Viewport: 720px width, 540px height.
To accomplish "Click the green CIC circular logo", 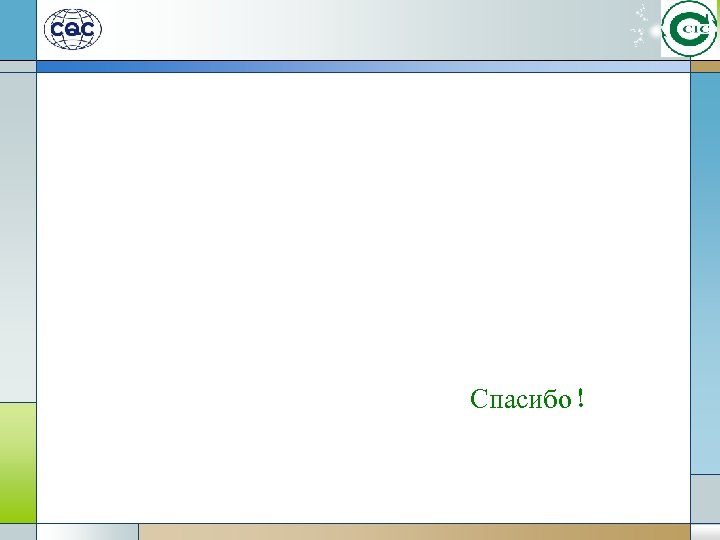I will tap(690, 28).
